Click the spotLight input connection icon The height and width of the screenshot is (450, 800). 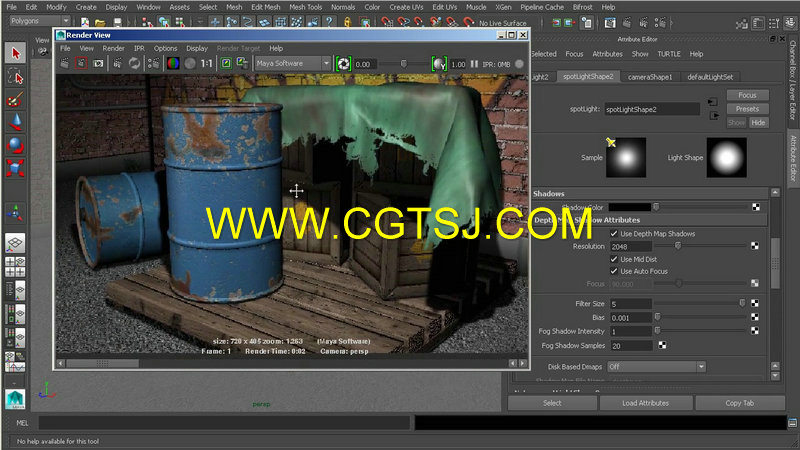[713, 103]
